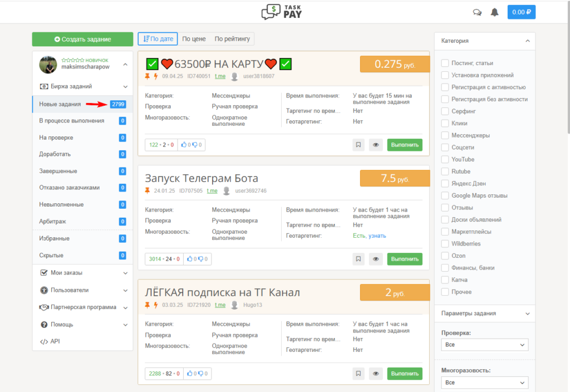Follow t.me link of task ID740051
This screenshot has height=392, width=570.
[x=220, y=76]
